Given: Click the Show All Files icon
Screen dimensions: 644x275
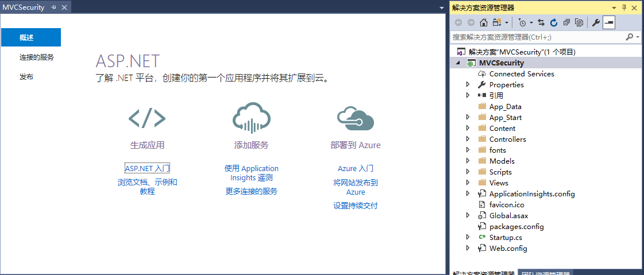Looking at the screenshot, I should (x=579, y=22).
